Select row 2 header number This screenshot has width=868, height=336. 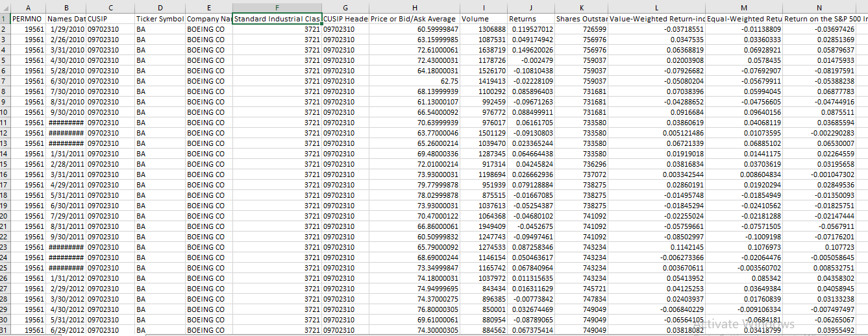pyautogui.click(x=5, y=29)
